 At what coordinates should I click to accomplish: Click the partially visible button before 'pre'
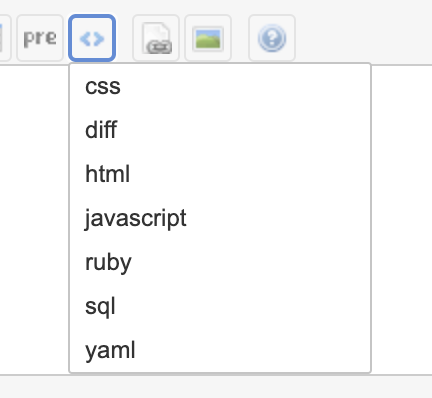pyautogui.click(x=5, y=38)
